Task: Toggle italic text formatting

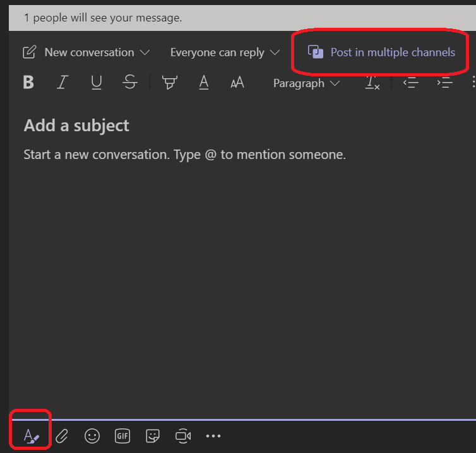Action: tap(62, 83)
